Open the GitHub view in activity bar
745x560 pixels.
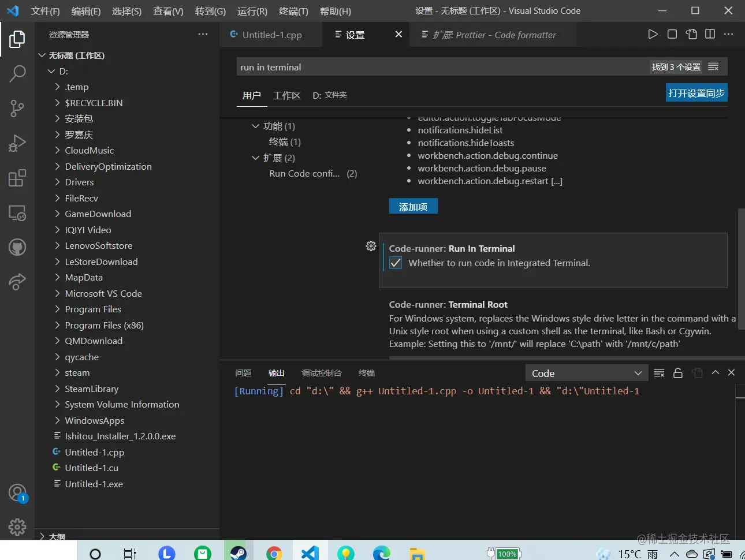[x=17, y=247]
